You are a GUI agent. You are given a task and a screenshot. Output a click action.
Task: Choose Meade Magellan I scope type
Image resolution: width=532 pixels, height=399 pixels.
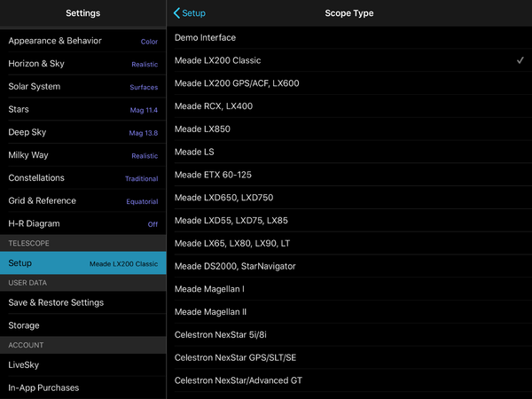(349, 289)
